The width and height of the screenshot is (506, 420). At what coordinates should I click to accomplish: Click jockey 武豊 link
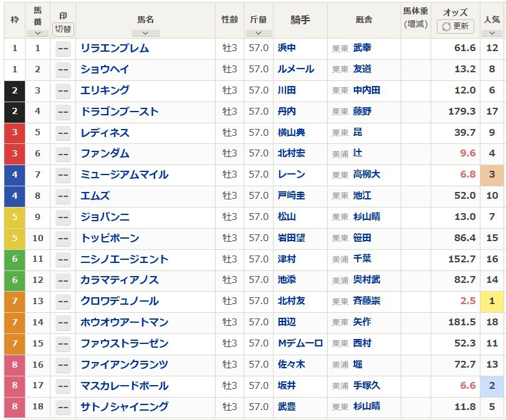(287, 407)
